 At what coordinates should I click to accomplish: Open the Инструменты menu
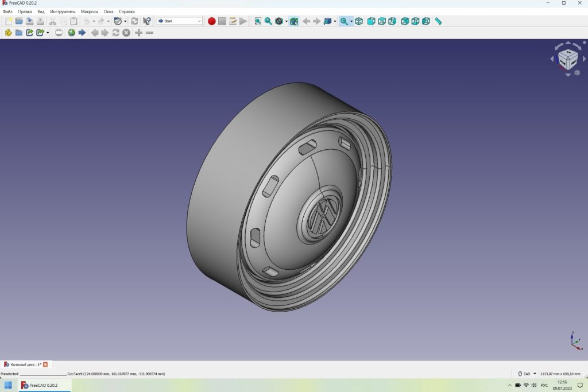point(63,11)
